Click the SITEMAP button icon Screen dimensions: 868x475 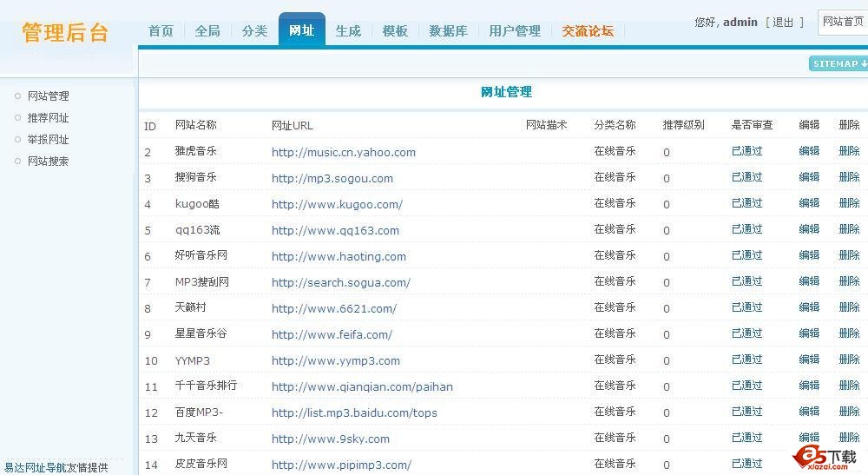coord(838,63)
